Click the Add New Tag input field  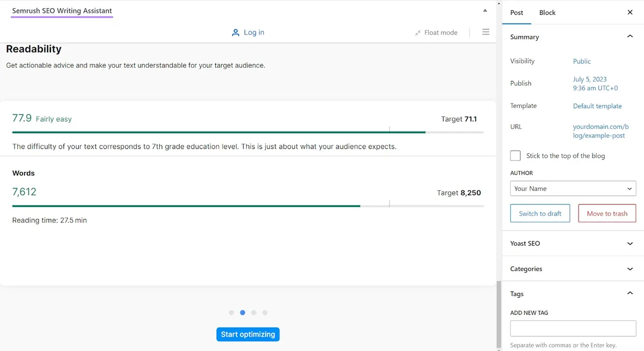[573, 328]
